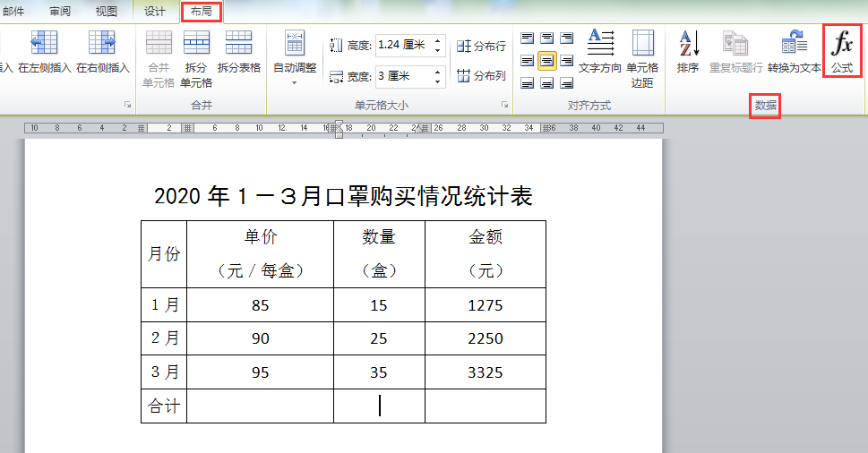Click quantity cell with value 15
Image resolution: width=868 pixels, height=453 pixels.
pyautogui.click(x=379, y=305)
